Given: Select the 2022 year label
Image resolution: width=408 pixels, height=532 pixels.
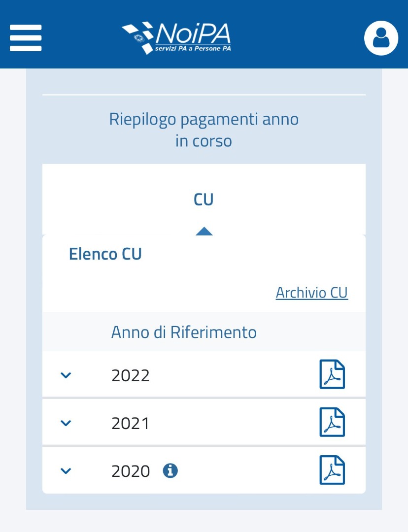Looking at the screenshot, I should pyautogui.click(x=131, y=376).
